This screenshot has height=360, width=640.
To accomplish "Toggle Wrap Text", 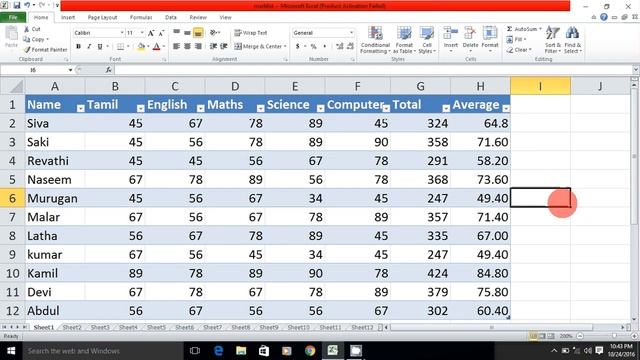I will (x=251, y=33).
